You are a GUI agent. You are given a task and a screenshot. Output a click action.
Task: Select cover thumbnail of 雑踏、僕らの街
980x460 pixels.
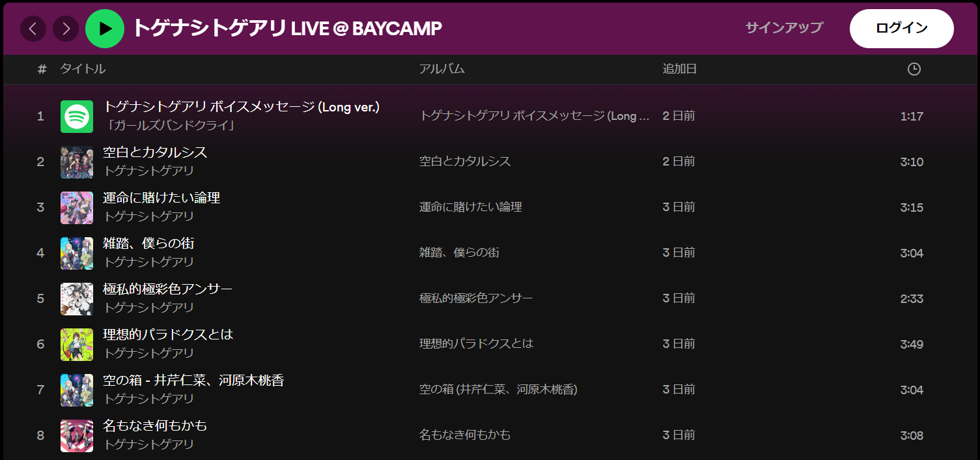point(77,253)
